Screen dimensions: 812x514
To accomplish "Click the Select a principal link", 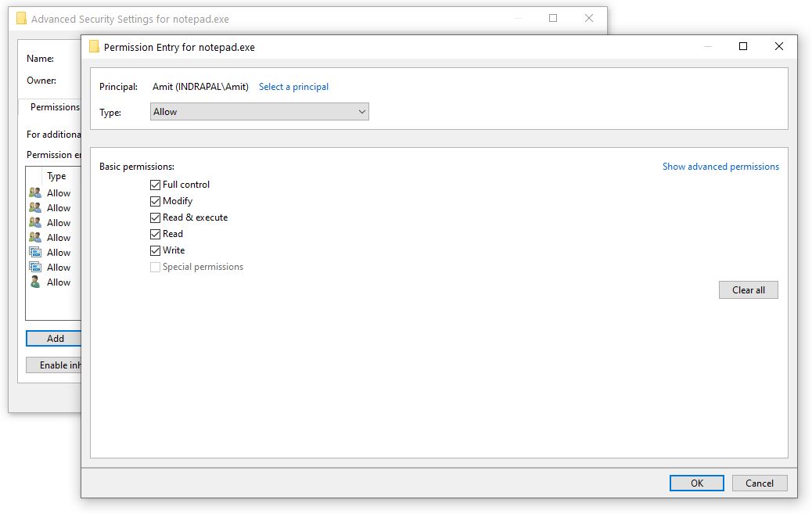I will pyautogui.click(x=293, y=87).
